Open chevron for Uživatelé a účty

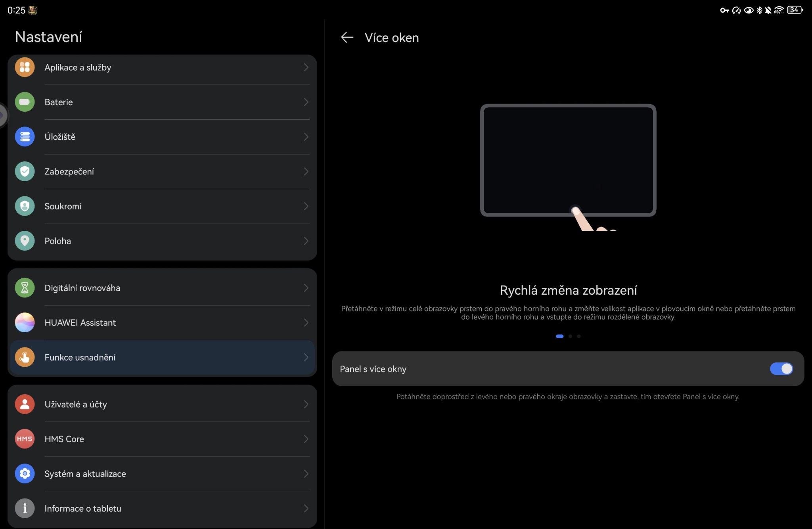point(306,404)
